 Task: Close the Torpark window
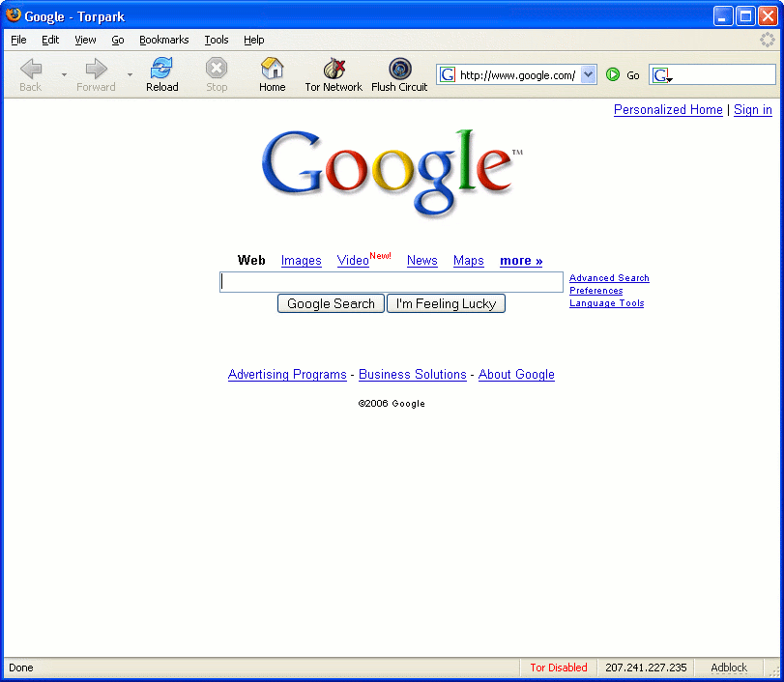click(x=768, y=16)
